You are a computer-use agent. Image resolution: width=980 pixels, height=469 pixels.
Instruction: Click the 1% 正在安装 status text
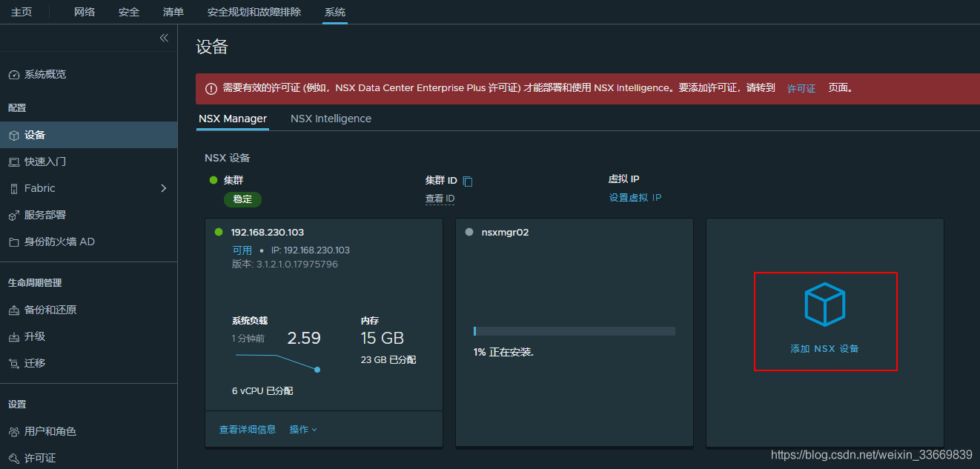503,353
